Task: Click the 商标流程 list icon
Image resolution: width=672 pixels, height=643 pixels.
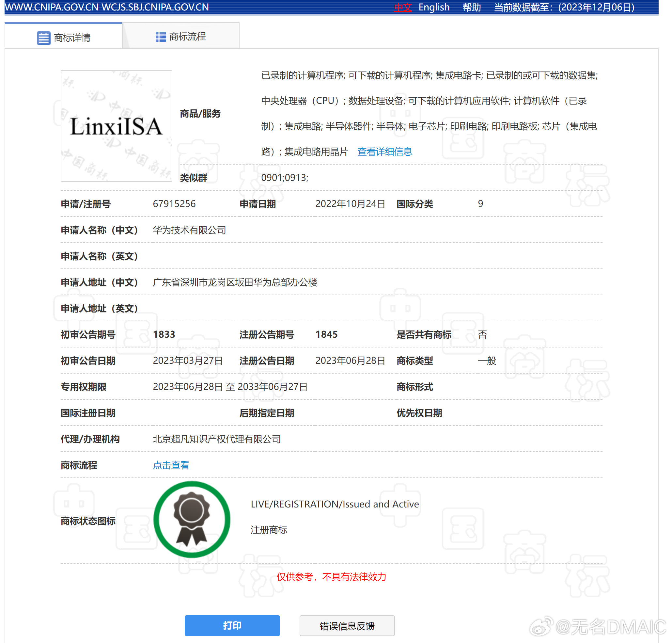Action: (161, 37)
